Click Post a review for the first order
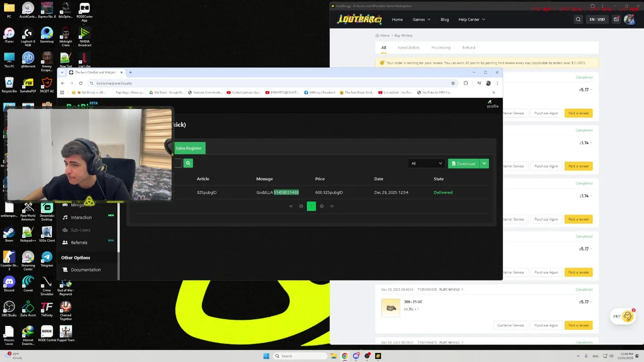 (x=578, y=113)
